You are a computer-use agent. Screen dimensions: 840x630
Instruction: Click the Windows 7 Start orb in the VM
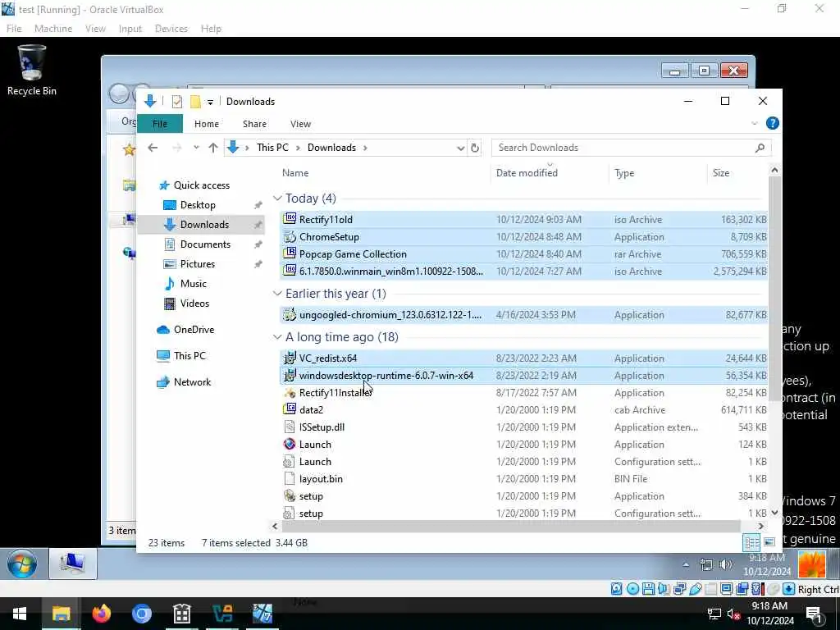click(x=22, y=564)
